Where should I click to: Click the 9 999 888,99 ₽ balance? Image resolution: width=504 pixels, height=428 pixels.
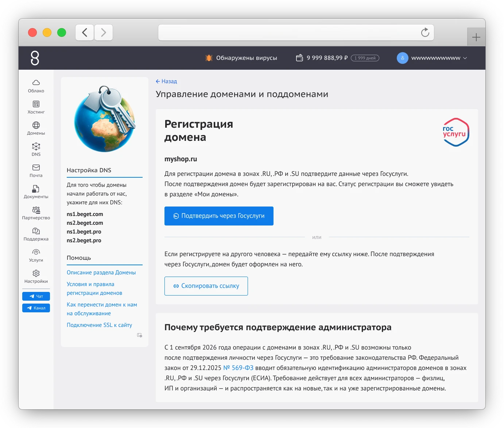[x=327, y=58]
